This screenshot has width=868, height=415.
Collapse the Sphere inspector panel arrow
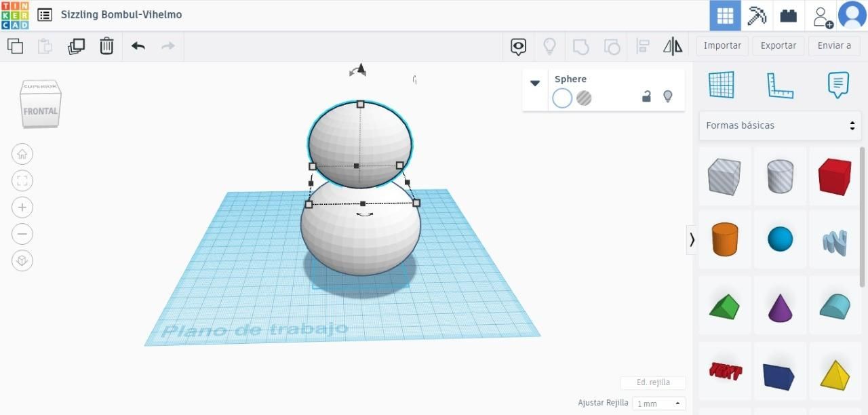coord(535,83)
